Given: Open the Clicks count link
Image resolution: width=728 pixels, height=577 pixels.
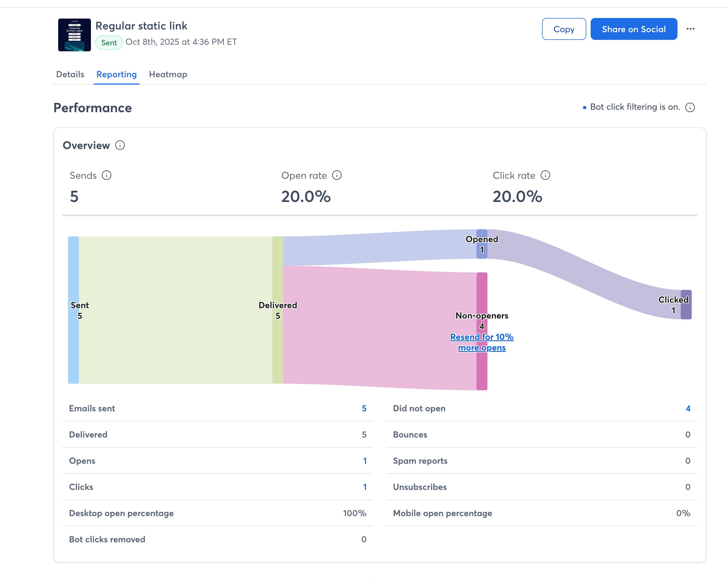Looking at the screenshot, I should 365,487.
